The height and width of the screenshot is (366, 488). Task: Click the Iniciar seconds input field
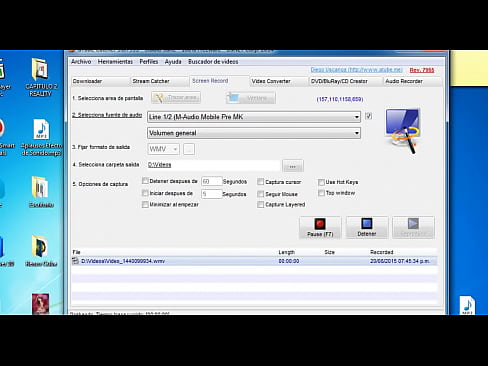211,194
